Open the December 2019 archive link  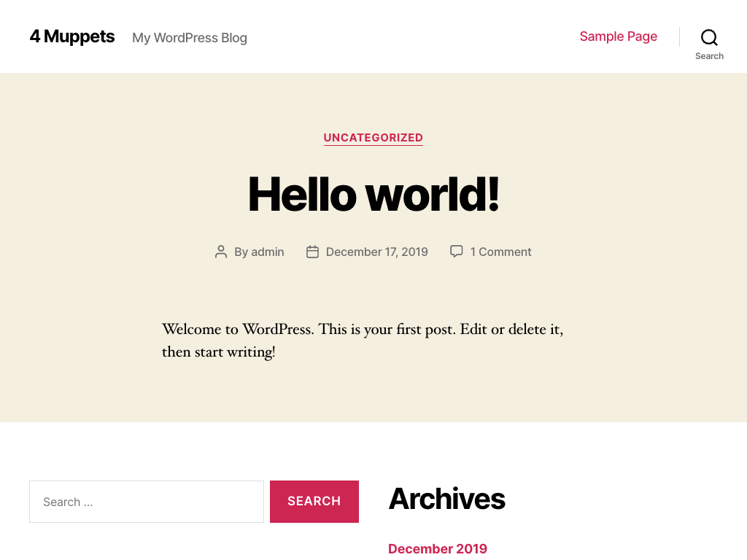(438, 549)
